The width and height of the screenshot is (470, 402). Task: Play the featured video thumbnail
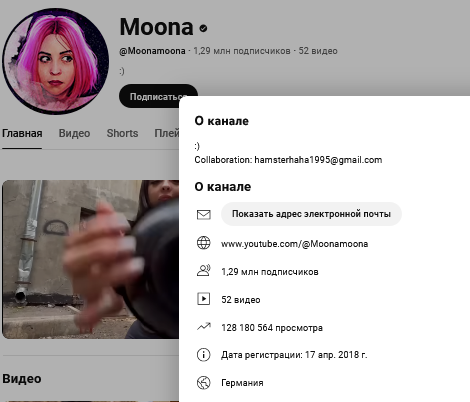(x=91, y=259)
